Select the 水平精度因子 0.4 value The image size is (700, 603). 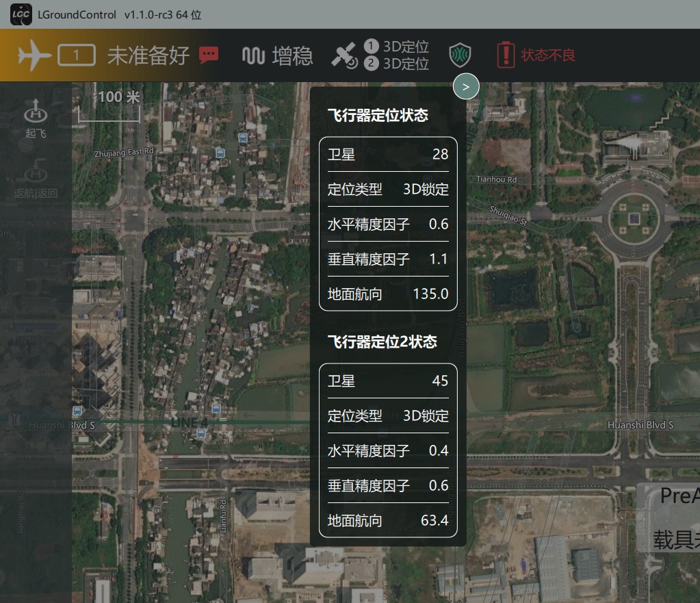439,450
